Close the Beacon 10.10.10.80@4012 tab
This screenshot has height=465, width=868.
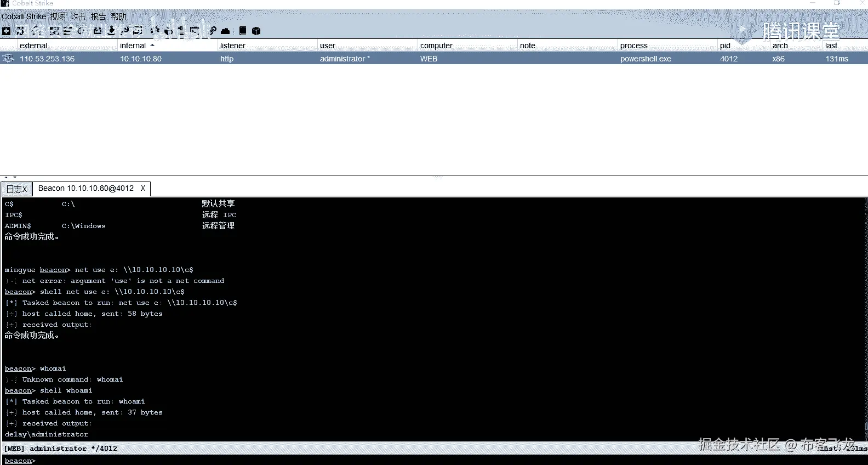(x=143, y=188)
